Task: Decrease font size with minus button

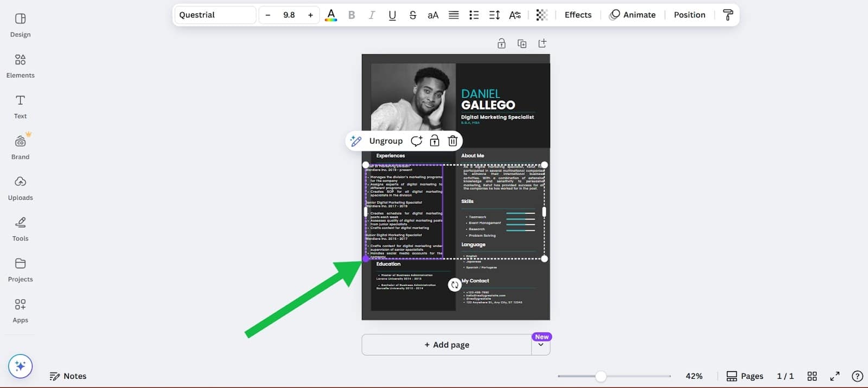Action: point(267,15)
